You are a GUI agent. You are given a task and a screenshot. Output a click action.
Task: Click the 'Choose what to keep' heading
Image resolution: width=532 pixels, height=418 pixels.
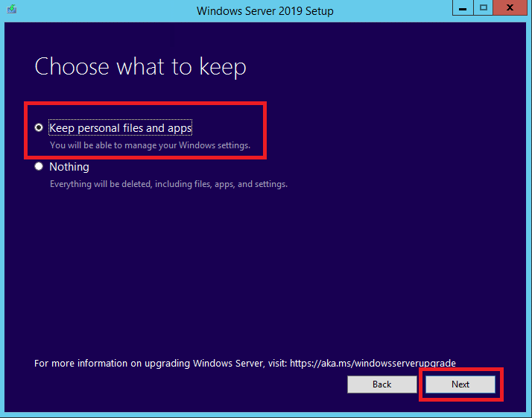tap(141, 66)
